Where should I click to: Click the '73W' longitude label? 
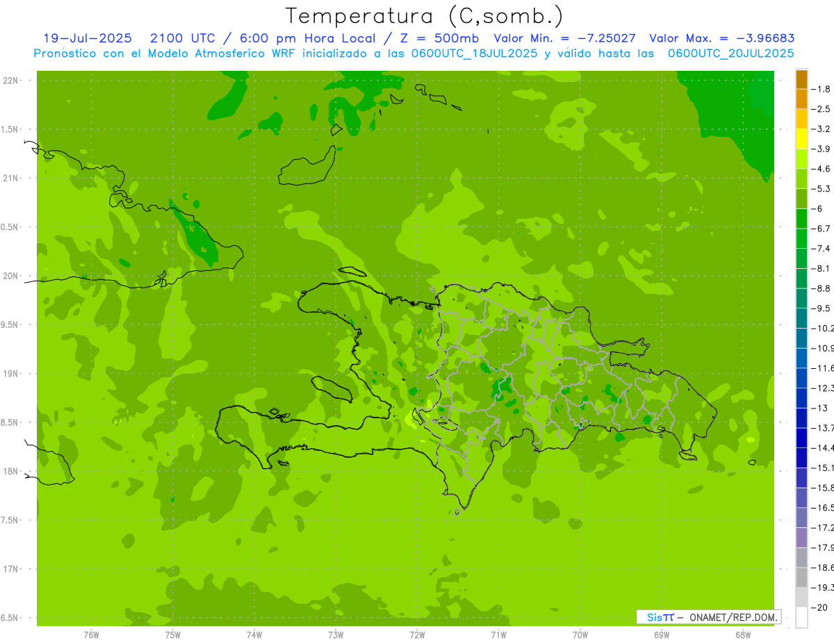coord(336,634)
